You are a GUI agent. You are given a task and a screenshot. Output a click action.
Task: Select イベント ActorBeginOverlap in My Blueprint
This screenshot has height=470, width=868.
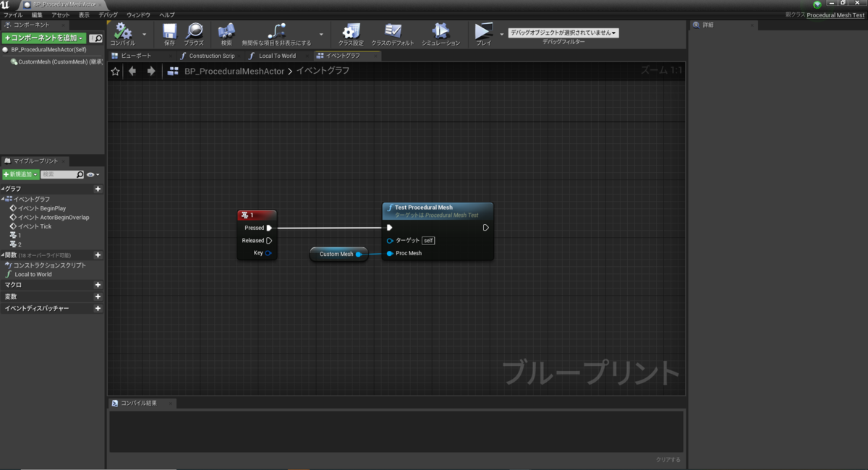click(x=54, y=217)
